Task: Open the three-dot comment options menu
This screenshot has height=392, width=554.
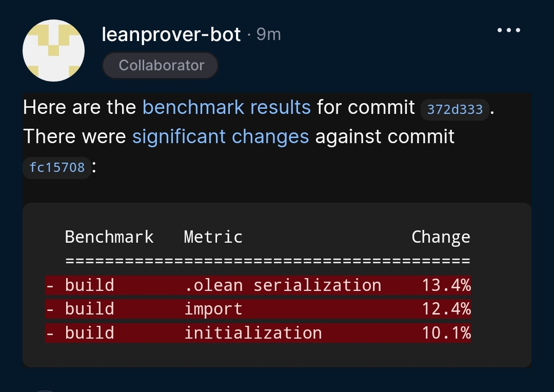Action: tap(508, 30)
